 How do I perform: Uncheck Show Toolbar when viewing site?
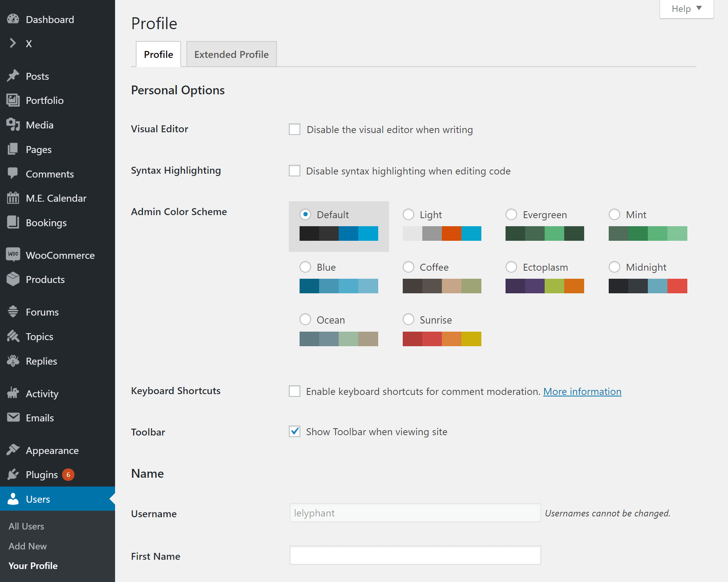[x=294, y=432]
